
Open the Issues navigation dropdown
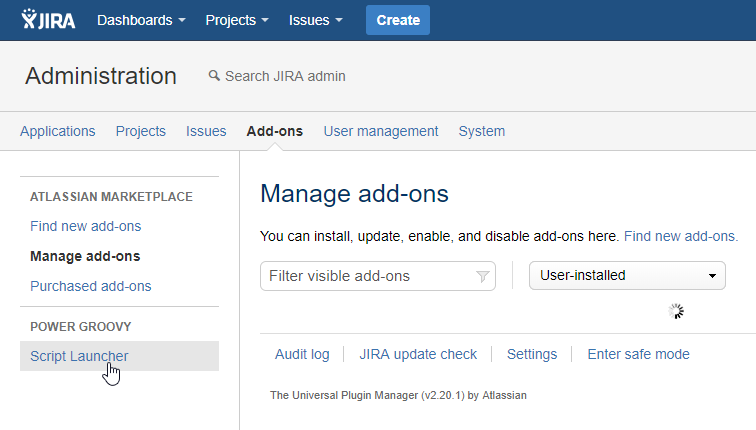pyautogui.click(x=315, y=20)
